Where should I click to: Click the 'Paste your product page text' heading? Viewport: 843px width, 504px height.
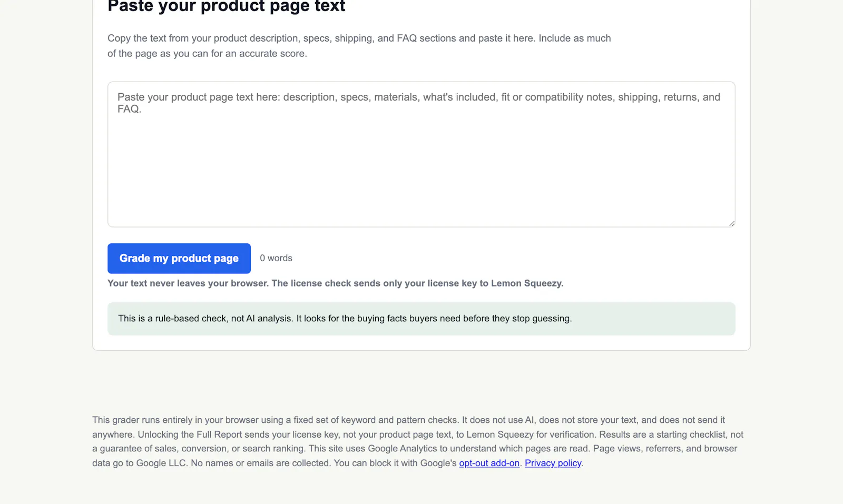tap(227, 6)
